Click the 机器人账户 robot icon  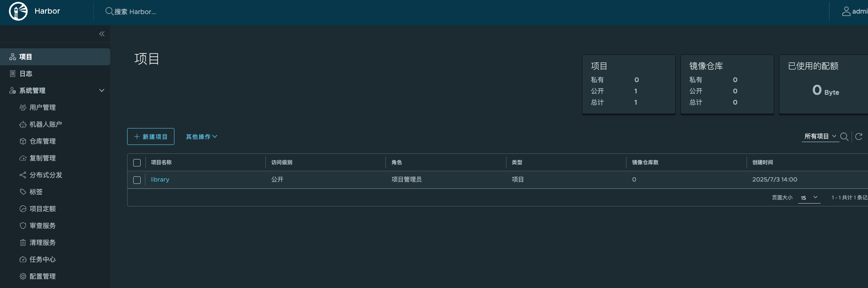tap(23, 124)
